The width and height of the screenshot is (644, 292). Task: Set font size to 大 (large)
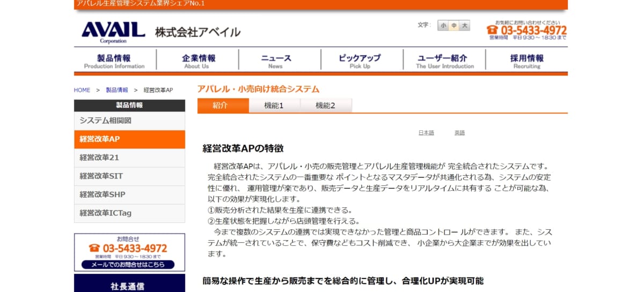[465, 26]
